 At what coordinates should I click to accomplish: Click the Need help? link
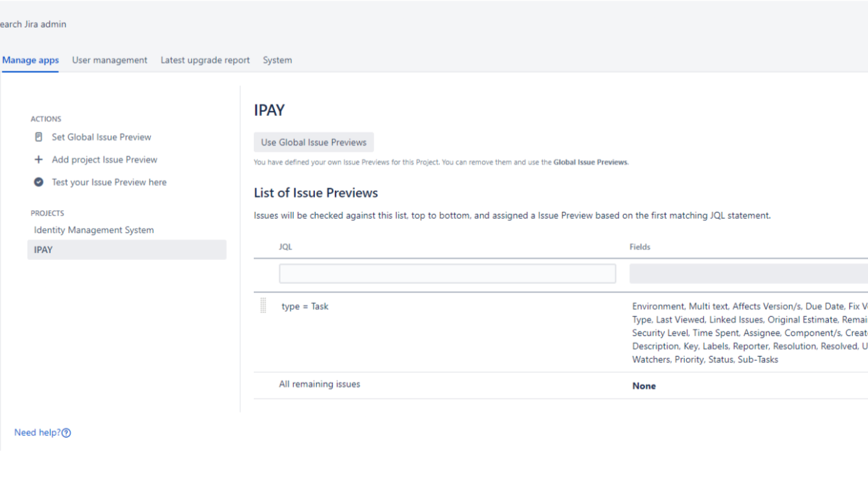click(x=37, y=433)
